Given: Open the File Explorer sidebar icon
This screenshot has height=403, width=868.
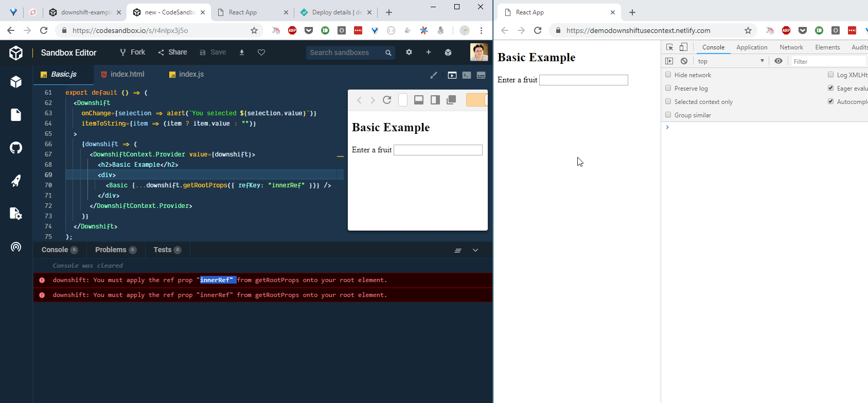Looking at the screenshot, I should 16,115.
